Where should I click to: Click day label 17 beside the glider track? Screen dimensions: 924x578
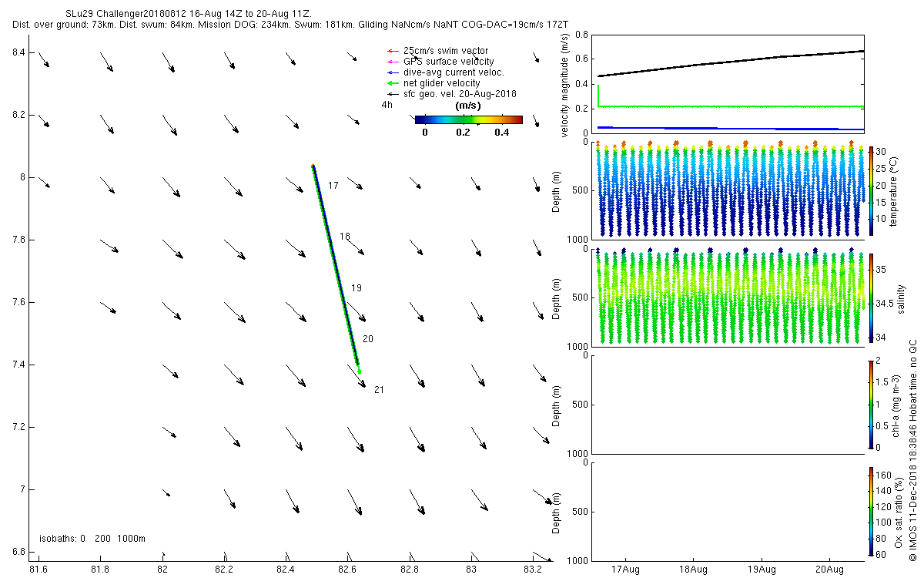coord(333,186)
